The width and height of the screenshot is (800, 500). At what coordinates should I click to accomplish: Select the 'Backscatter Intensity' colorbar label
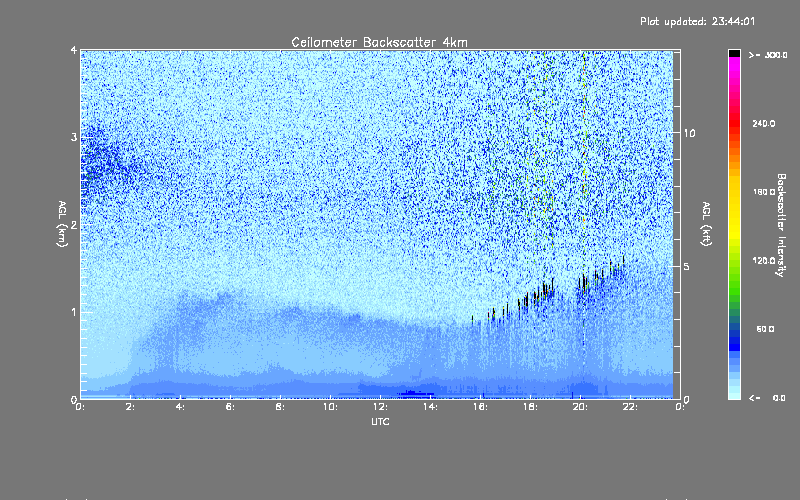pos(781,225)
